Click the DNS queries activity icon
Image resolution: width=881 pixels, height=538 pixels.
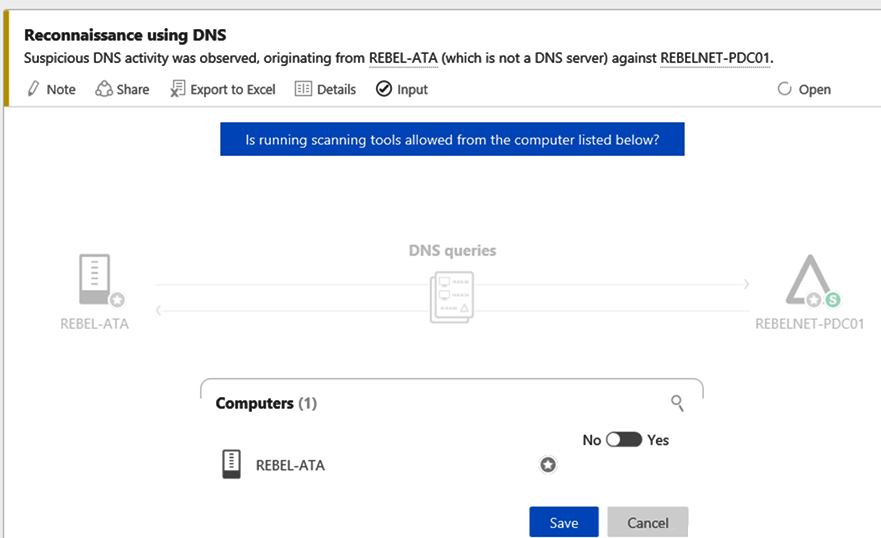coord(451,297)
